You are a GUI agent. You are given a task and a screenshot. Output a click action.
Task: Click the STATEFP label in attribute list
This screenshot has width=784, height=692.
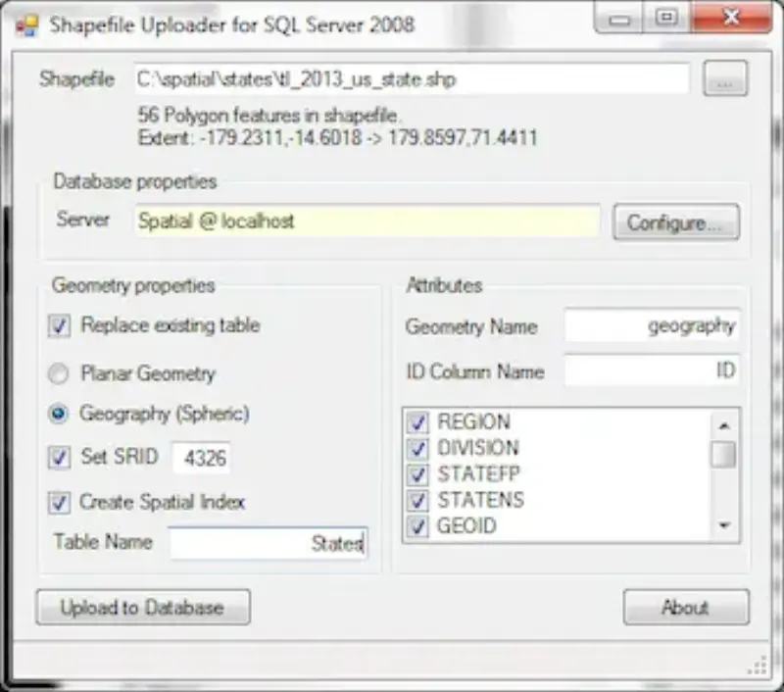pyautogui.click(x=478, y=474)
